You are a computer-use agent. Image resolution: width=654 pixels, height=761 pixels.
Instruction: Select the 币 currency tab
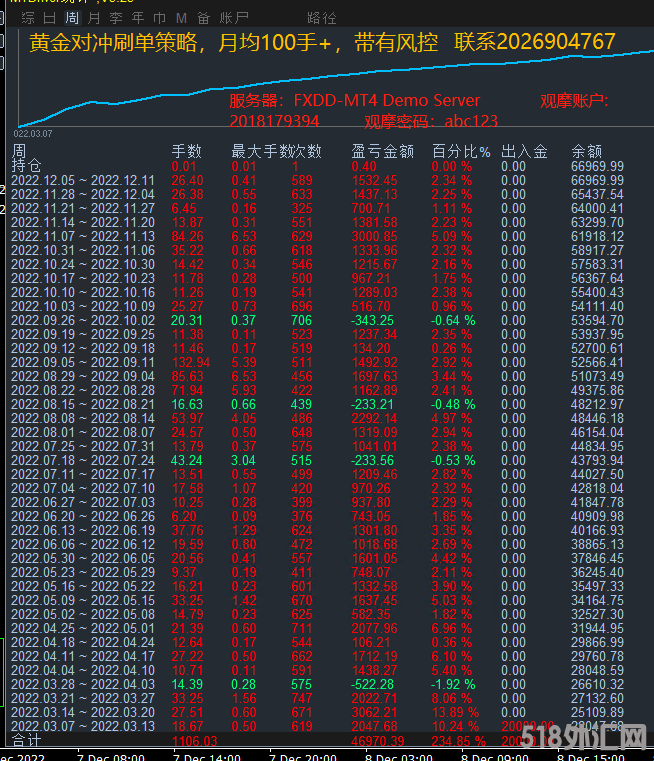159,18
